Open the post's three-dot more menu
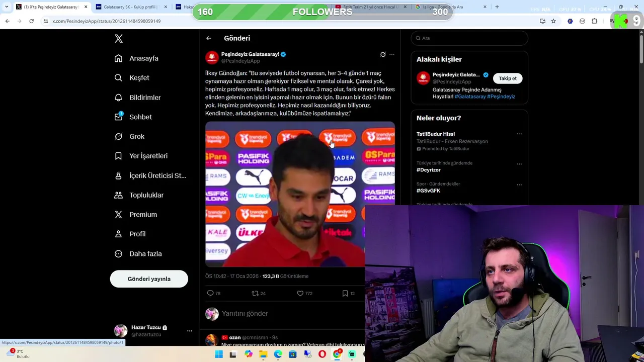 pos(392,54)
